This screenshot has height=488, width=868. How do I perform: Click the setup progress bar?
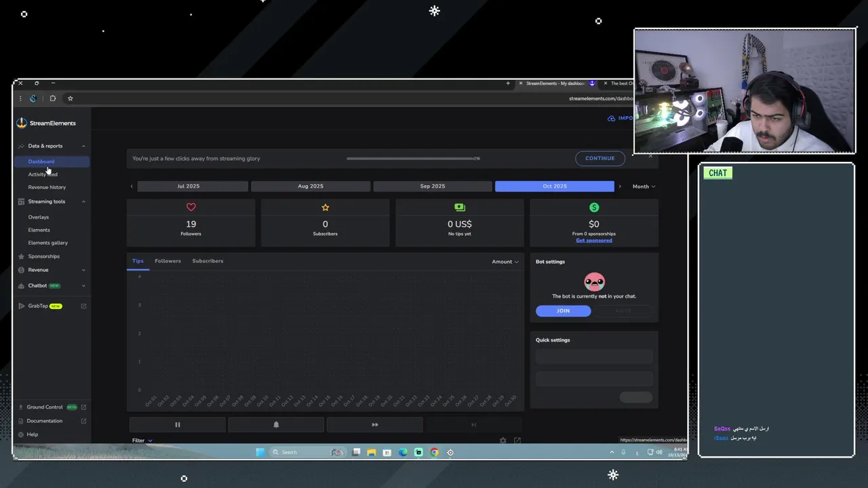pyautogui.click(x=410, y=159)
